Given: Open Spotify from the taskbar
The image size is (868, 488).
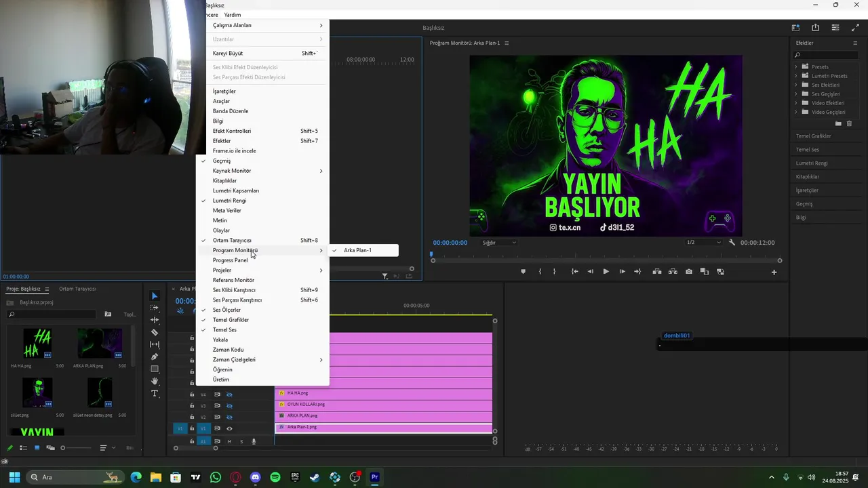Looking at the screenshot, I should coord(275,477).
